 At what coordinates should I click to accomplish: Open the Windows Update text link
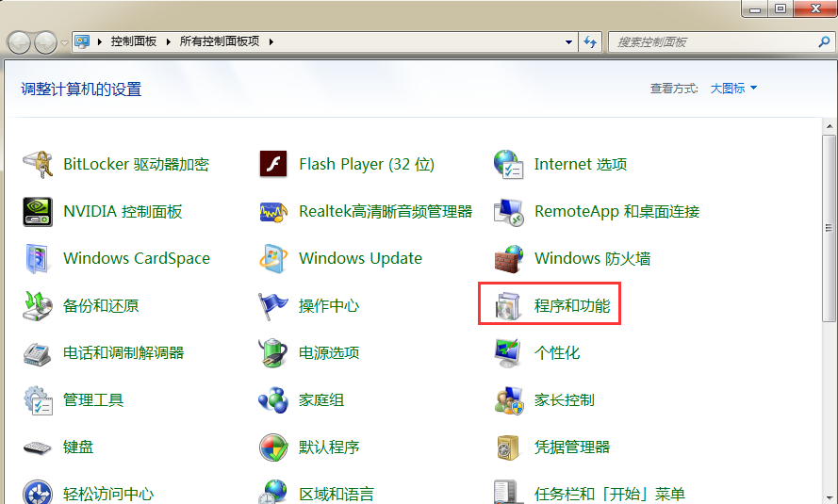coord(361,258)
